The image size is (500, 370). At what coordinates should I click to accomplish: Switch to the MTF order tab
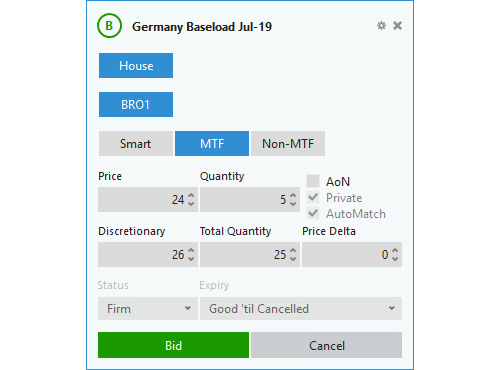[212, 144]
